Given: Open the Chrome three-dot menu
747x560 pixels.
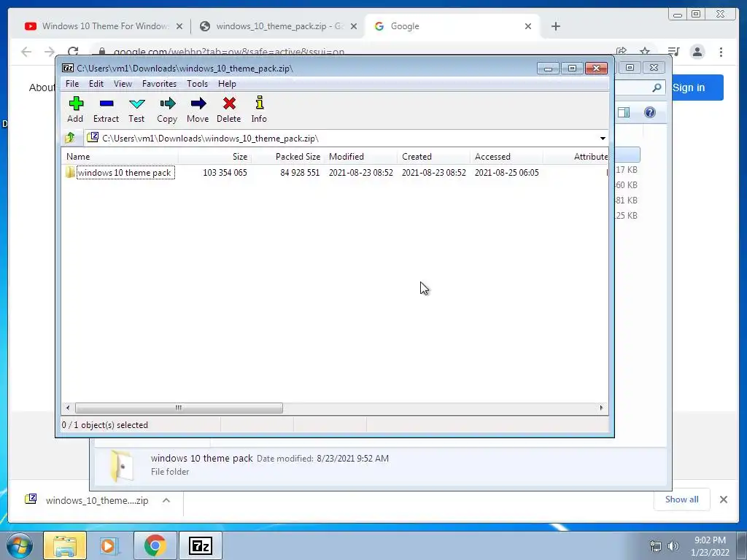Looking at the screenshot, I should pyautogui.click(x=721, y=52).
